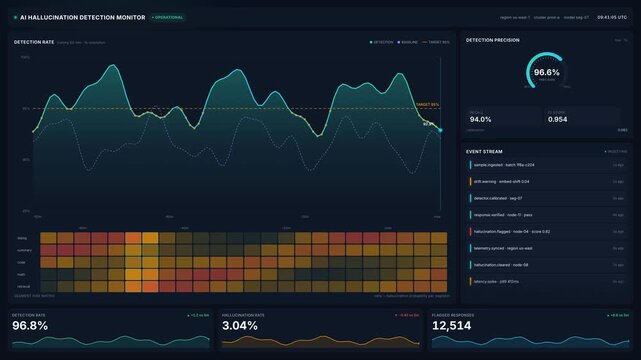Click the AI Hallucination Detection Monitor title
Image resolution: width=641 pixels, height=360 pixels.
[x=83, y=18]
